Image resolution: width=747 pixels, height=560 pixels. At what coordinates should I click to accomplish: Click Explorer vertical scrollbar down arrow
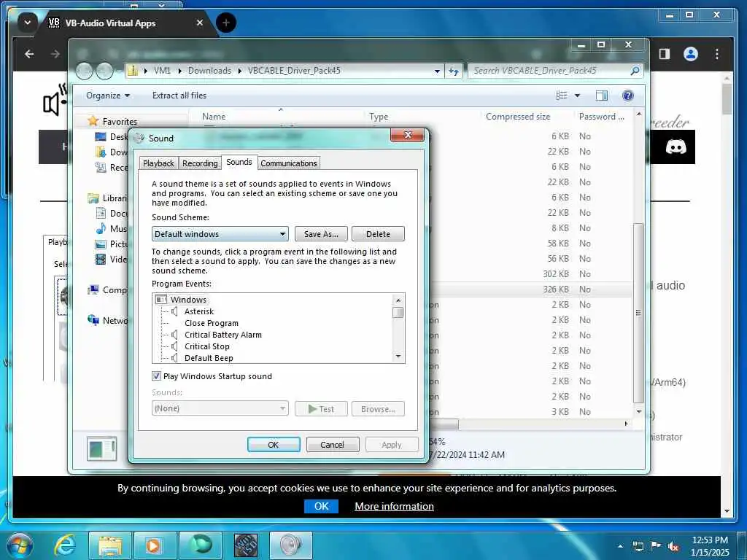point(639,412)
